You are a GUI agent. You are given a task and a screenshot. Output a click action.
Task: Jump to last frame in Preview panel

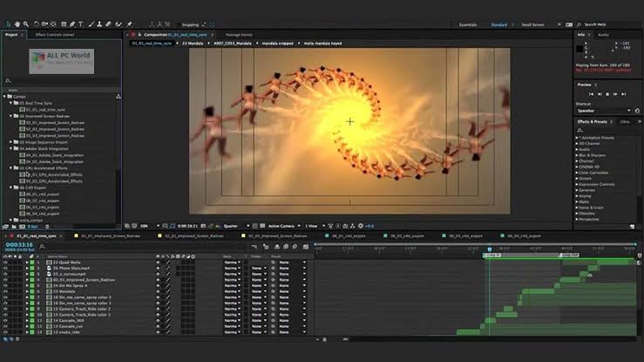click(x=623, y=94)
